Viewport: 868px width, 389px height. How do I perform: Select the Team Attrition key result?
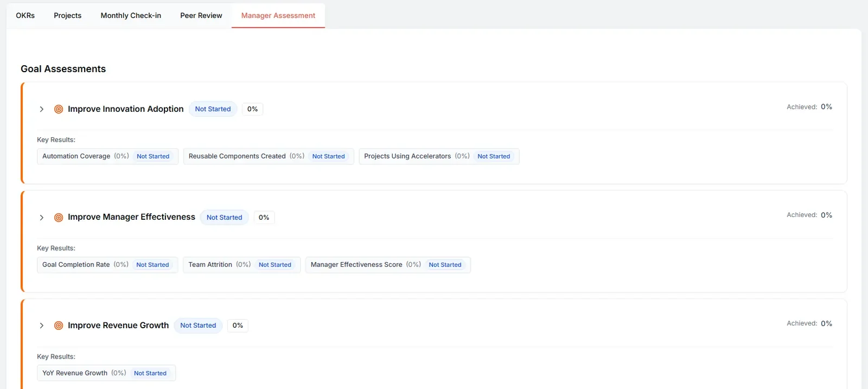(241, 265)
